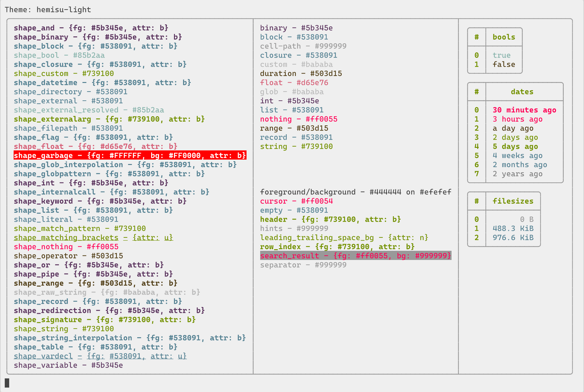
Task: Select shape_external_resolved text
Action: [x=66, y=110]
